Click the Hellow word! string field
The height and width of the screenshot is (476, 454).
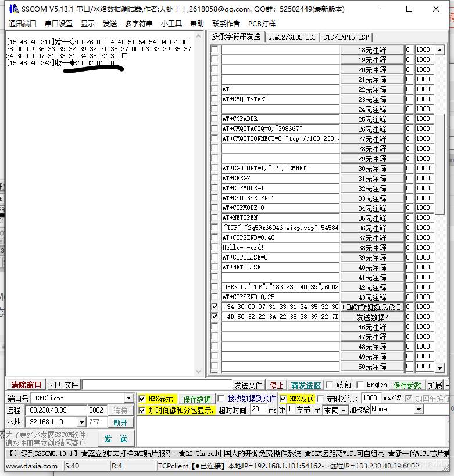point(281,247)
